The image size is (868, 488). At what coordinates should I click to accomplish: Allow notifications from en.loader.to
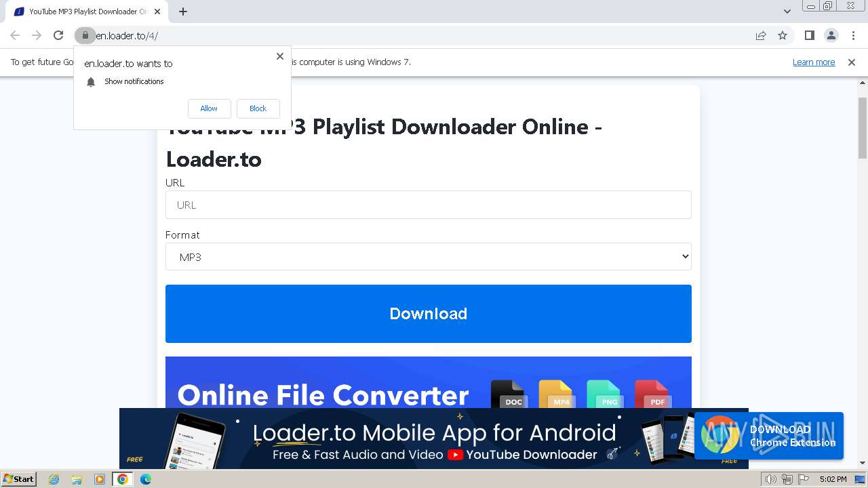209,108
